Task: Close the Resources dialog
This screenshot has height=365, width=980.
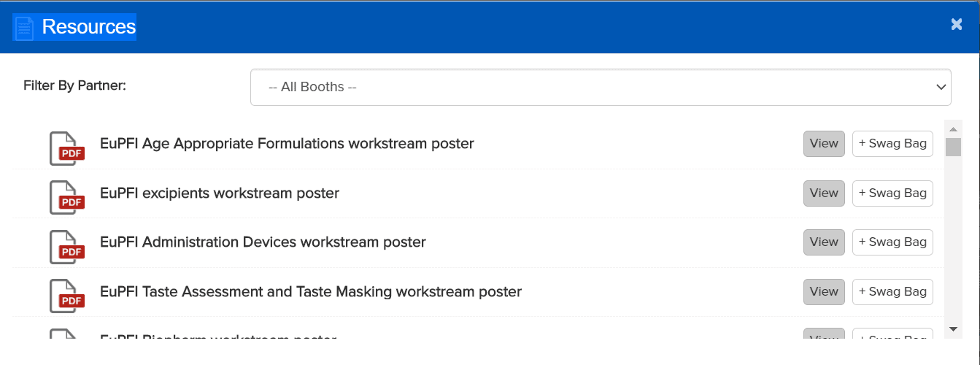Action: (957, 25)
